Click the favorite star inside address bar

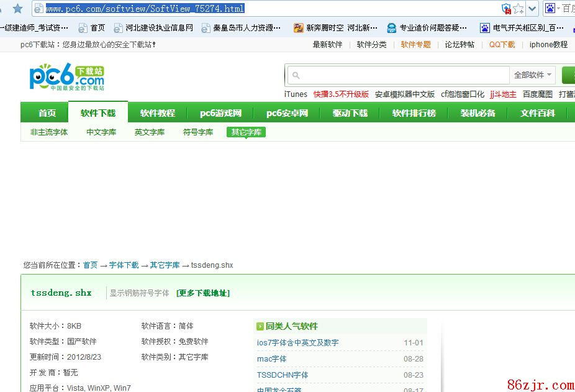[518, 9]
